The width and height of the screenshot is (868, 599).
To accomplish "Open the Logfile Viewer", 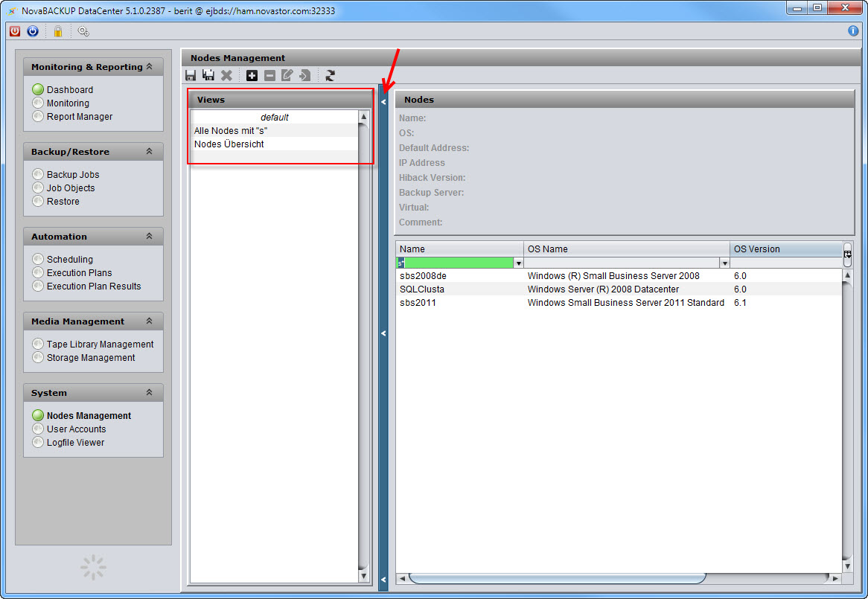I will 68,443.
